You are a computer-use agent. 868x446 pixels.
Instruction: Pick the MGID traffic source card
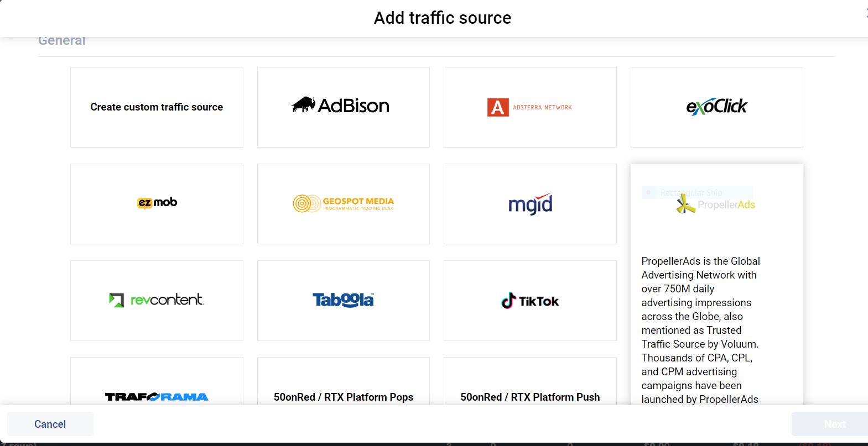[x=530, y=204]
